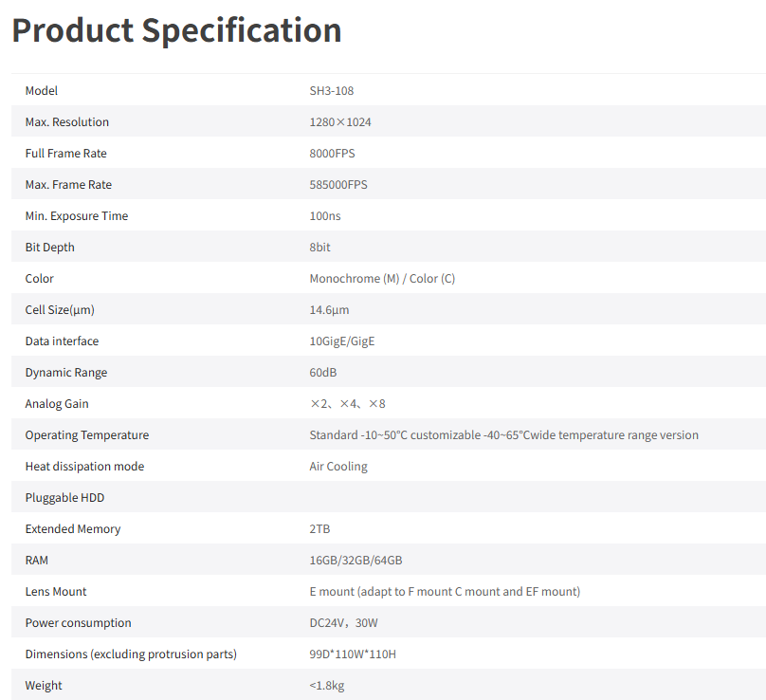The height and width of the screenshot is (700, 766).
Task: Select the Dynamic Range label
Action: [x=66, y=373]
